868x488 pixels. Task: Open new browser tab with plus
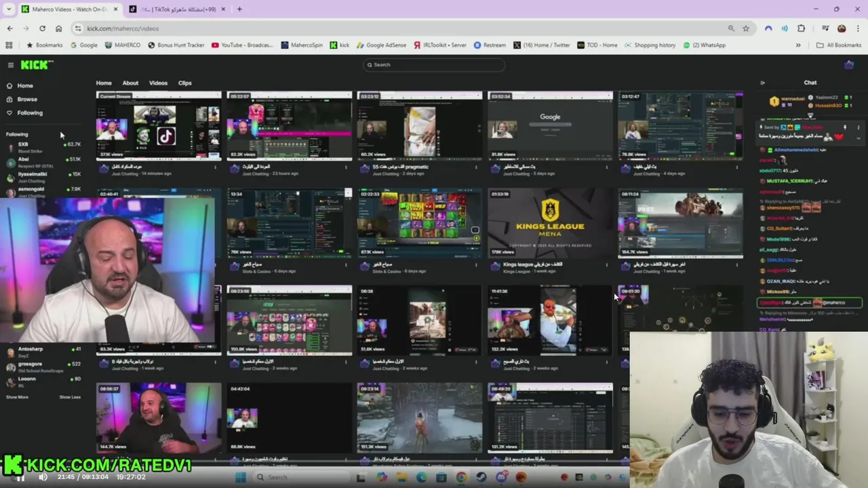pyautogui.click(x=239, y=9)
